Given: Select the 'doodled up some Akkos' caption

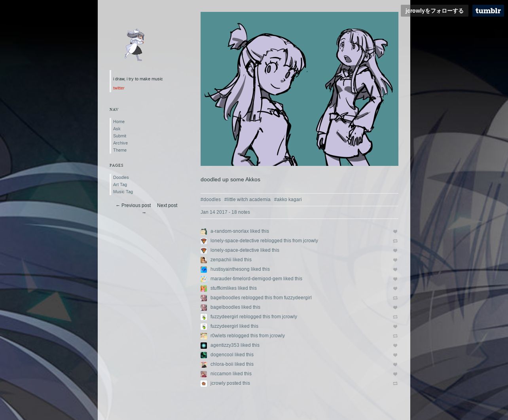Looking at the screenshot, I should pos(230,179).
